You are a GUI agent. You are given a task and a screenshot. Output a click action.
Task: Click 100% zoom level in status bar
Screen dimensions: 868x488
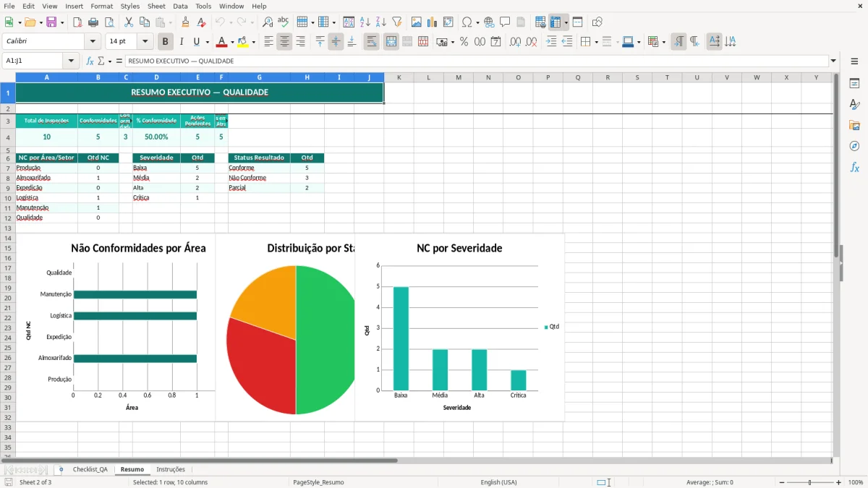click(x=856, y=482)
